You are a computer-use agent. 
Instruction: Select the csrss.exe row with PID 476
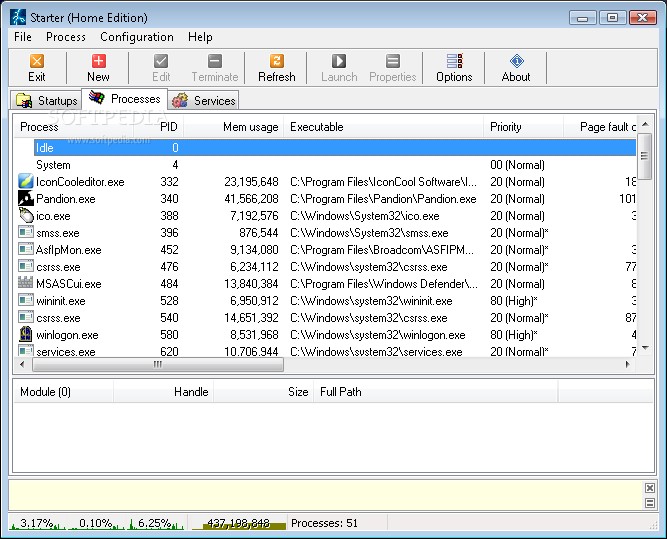pyautogui.click(x=325, y=267)
